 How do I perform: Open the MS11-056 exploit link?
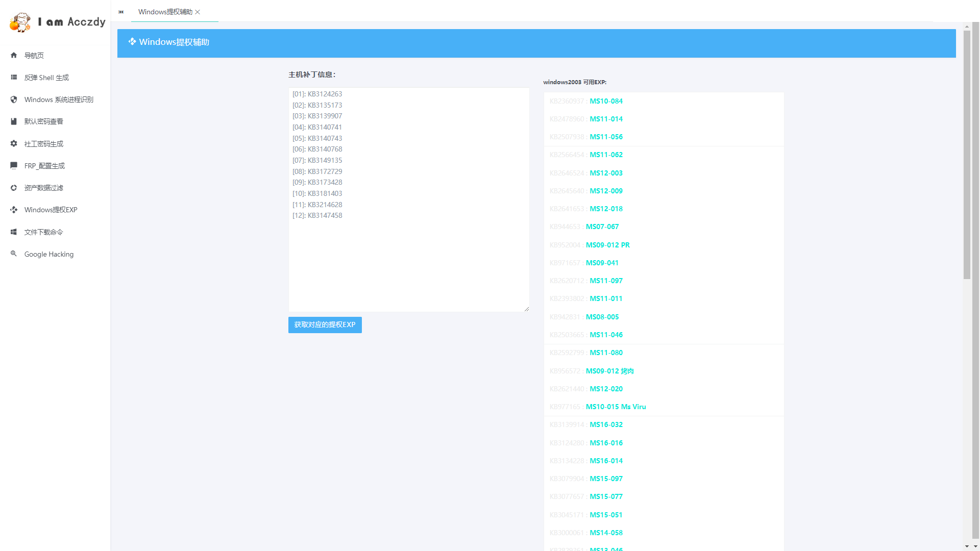tap(606, 137)
